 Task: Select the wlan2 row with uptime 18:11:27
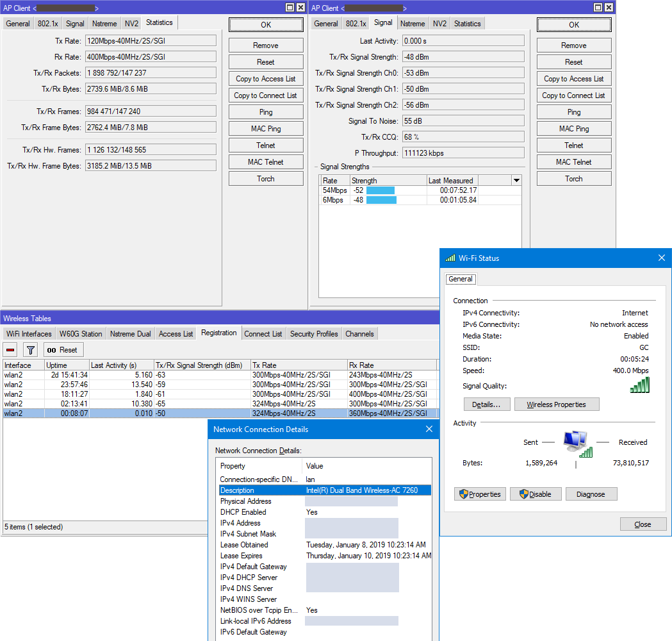[x=220, y=394]
